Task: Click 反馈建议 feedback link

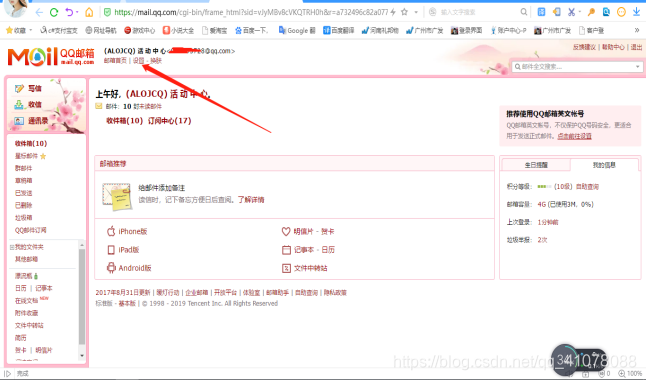Action: tap(584, 47)
